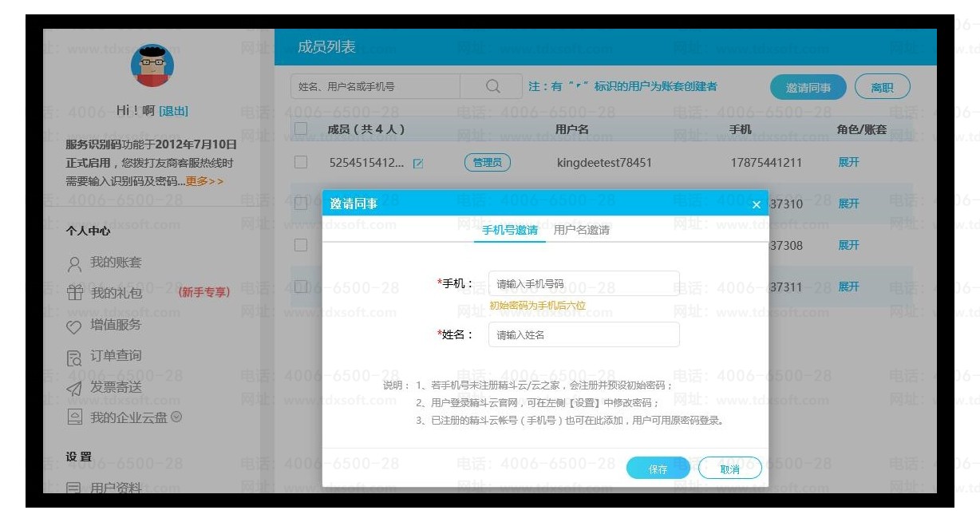The image size is (980, 522).
Task: Click the 退出 logout link
Action: [x=173, y=111]
